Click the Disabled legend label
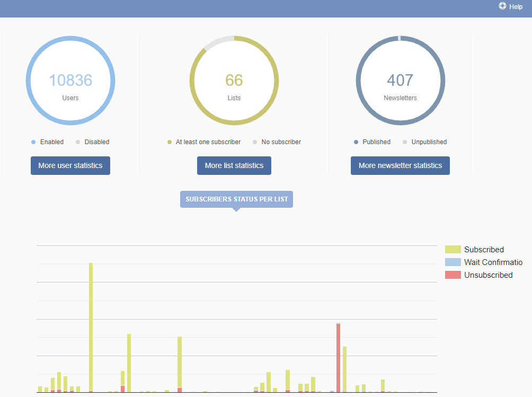The image size is (532, 397). pos(96,142)
